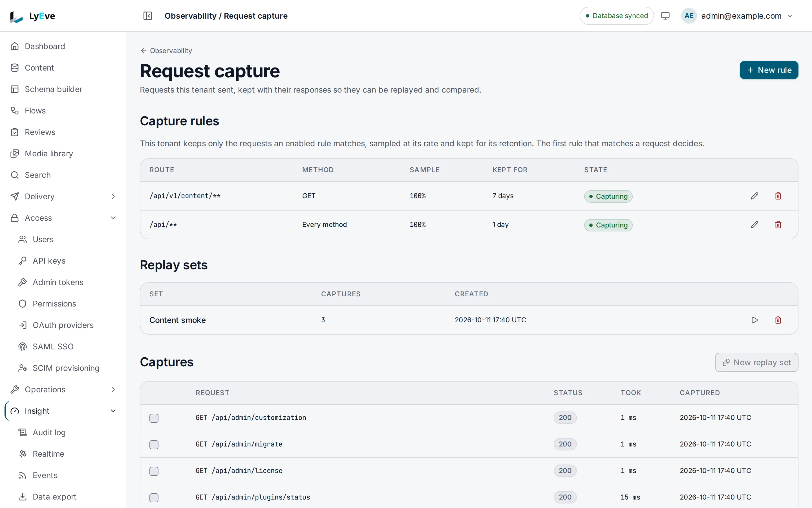Click the CAPTURED column header
This screenshot has width=812, height=508.
pyautogui.click(x=700, y=393)
